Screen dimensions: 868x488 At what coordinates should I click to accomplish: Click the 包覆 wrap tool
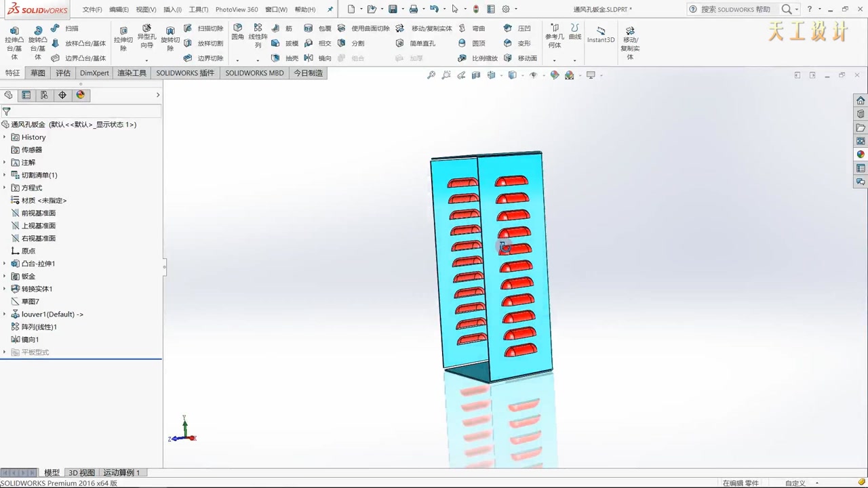click(x=318, y=28)
